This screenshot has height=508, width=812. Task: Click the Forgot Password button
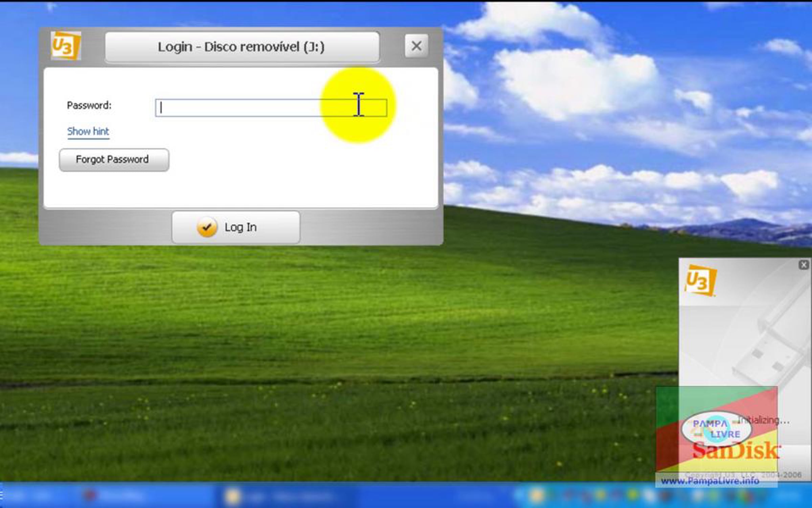tap(114, 160)
